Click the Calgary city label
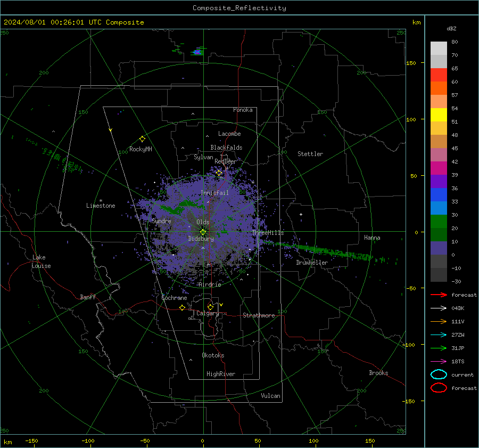This screenshot has width=479, height=448. click(x=208, y=313)
